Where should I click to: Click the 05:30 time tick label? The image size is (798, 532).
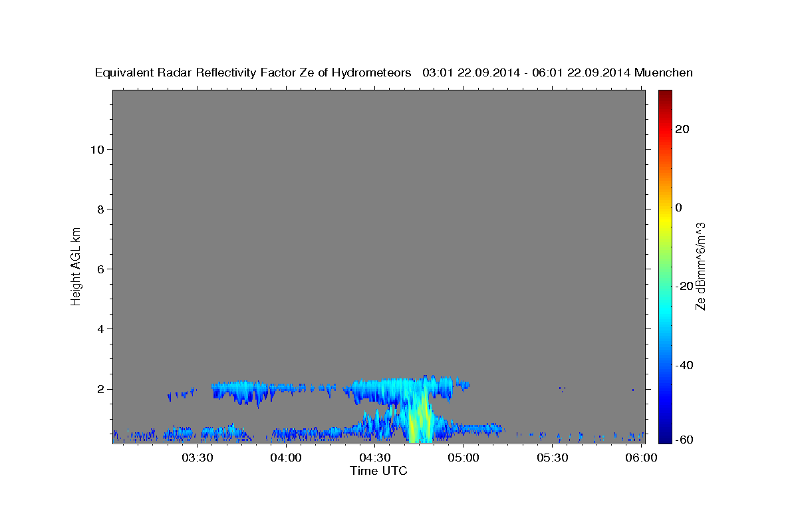[x=553, y=458]
